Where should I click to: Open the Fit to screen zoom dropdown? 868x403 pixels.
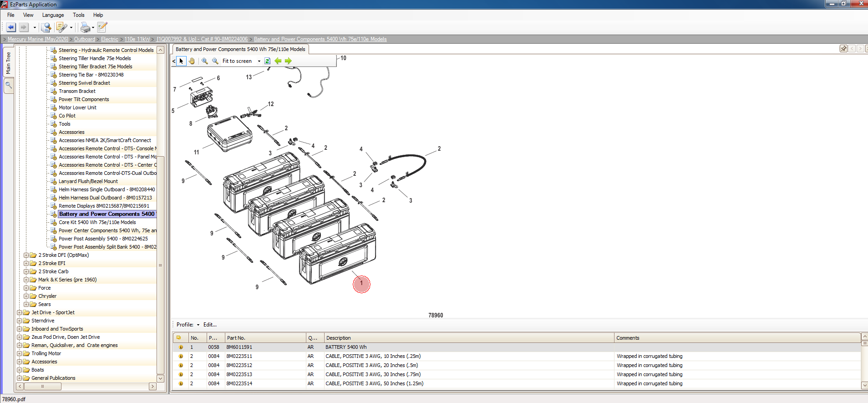[259, 61]
